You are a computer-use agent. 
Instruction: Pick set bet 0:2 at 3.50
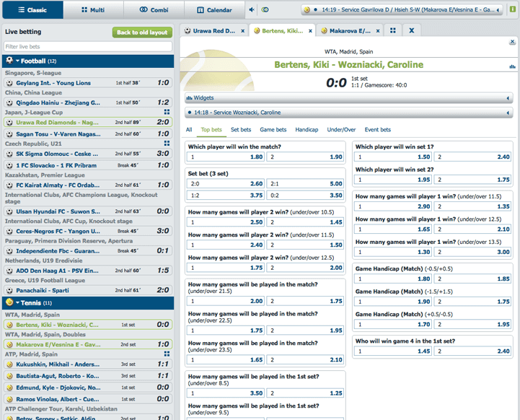point(305,196)
